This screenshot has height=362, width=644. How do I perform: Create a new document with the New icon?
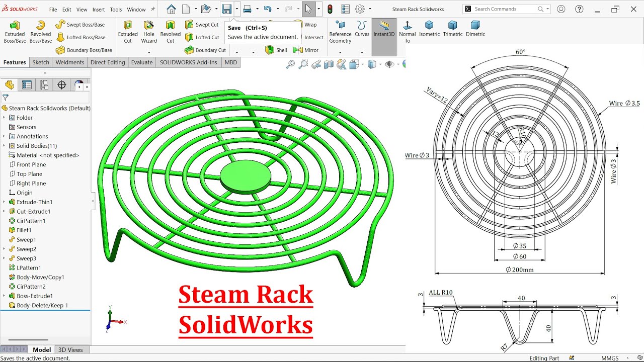[x=186, y=9]
